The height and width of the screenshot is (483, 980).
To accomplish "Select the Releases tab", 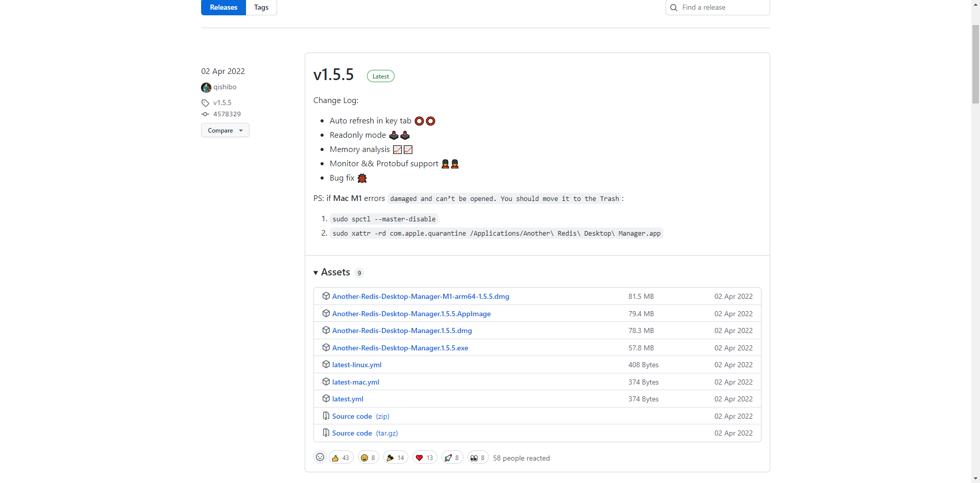I will (x=224, y=8).
